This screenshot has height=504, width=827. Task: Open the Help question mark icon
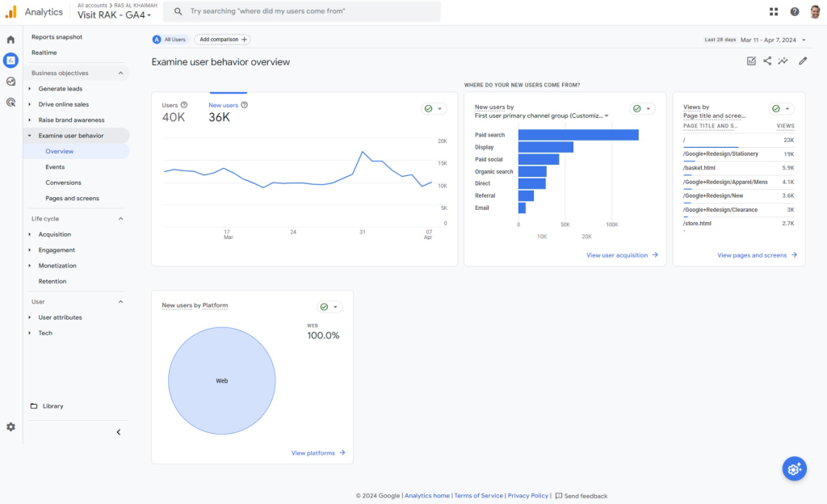tap(795, 11)
